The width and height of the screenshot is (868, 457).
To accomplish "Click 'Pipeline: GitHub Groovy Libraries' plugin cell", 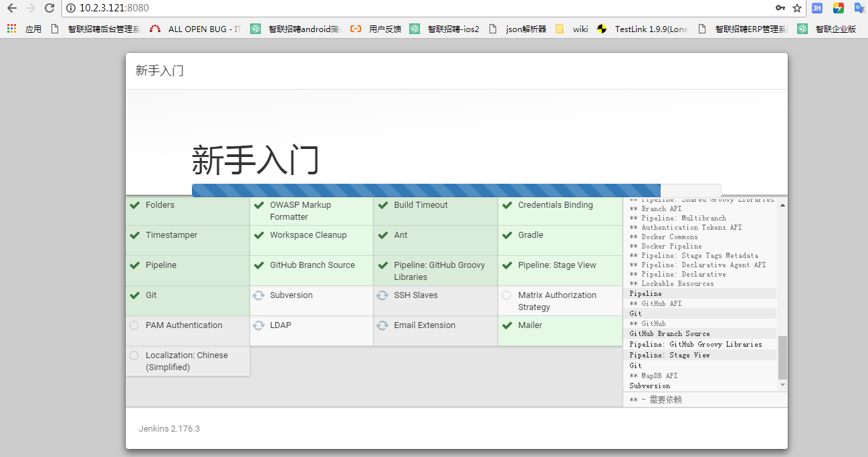I will click(435, 271).
